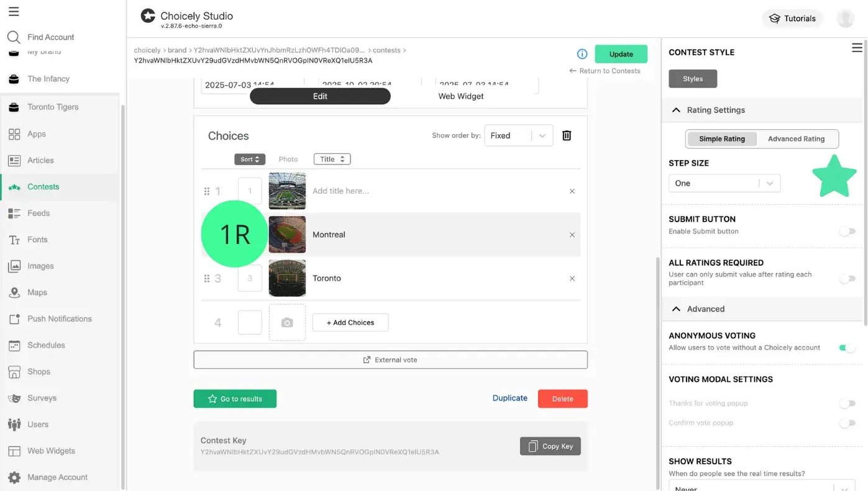Click the Articles sidebar icon
Image resolution: width=868 pixels, height=491 pixels.
tap(14, 160)
